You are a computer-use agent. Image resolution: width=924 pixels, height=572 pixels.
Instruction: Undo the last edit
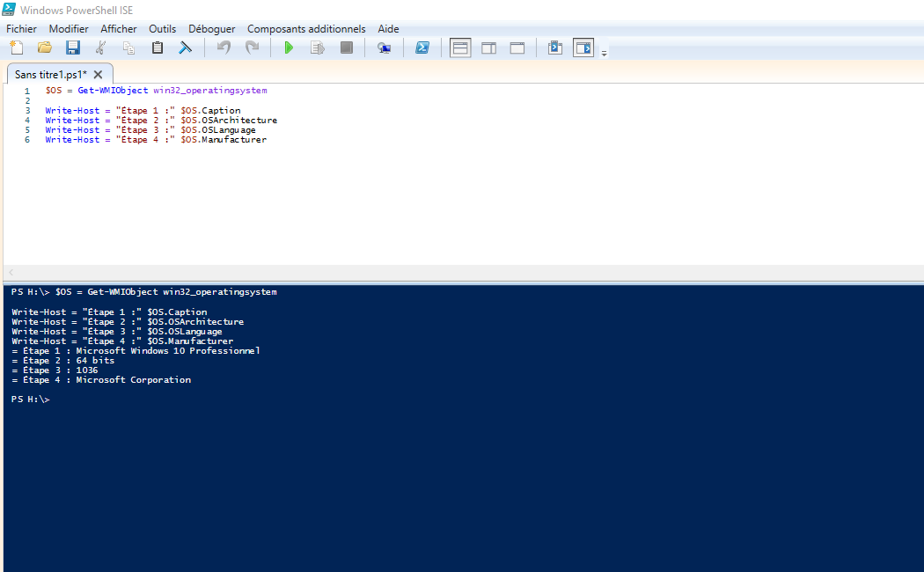coord(224,48)
